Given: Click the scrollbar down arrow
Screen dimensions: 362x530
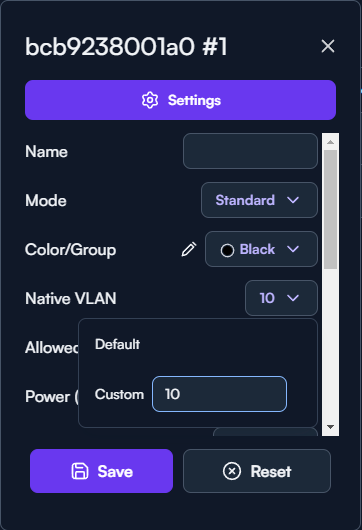Looking at the screenshot, I should point(331,427).
